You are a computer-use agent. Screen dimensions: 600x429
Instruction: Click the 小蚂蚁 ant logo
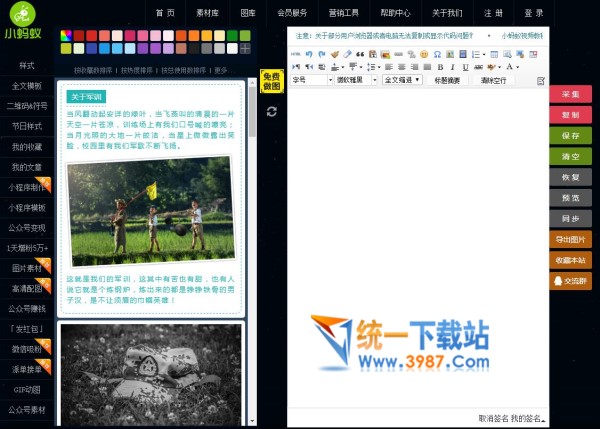[x=23, y=21]
